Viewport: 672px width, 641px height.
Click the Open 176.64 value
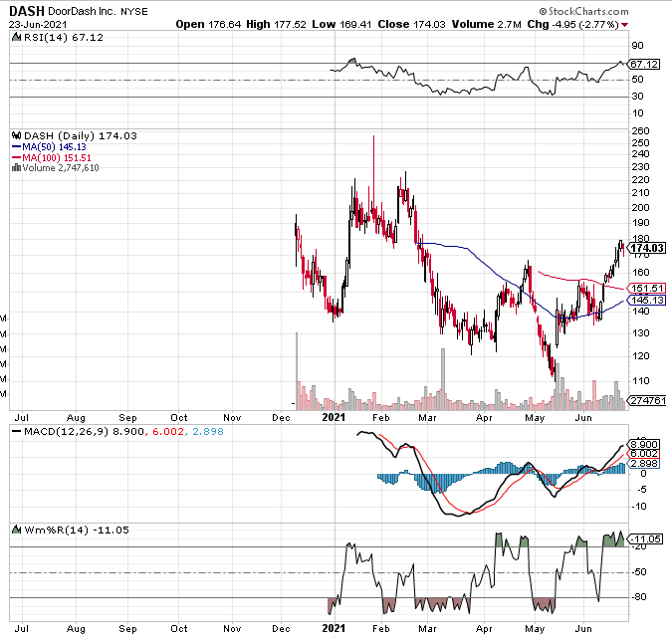[x=208, y=25]
